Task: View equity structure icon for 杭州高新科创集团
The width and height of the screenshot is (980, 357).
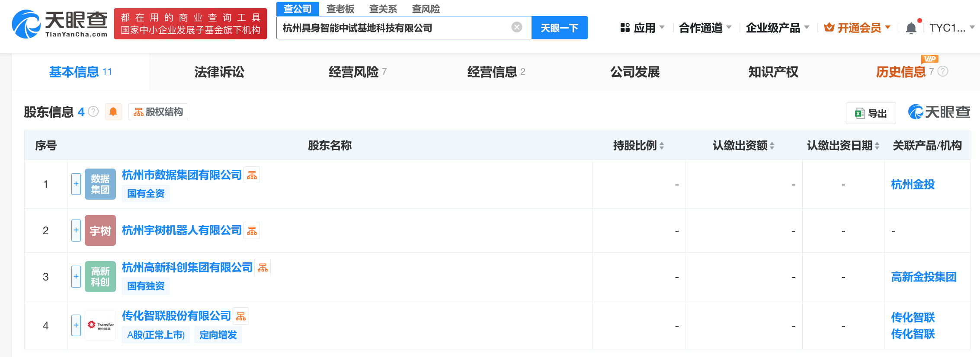Action: pos(263,268)
